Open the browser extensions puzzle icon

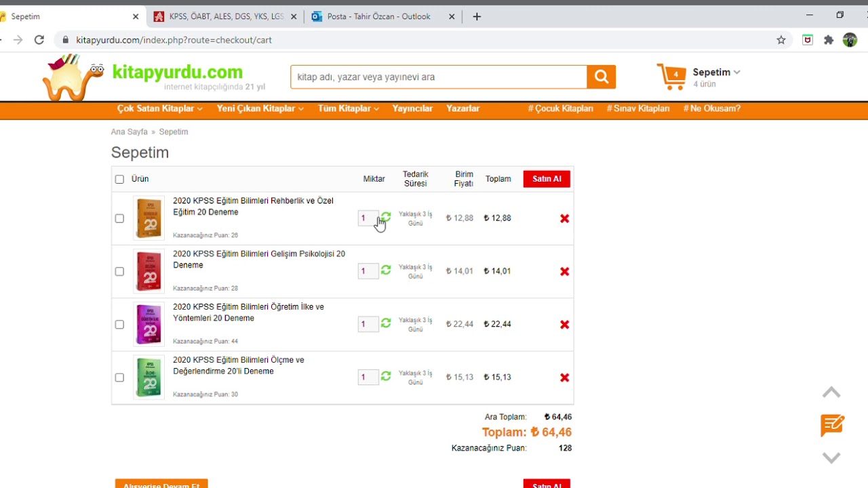pos(829,40)
